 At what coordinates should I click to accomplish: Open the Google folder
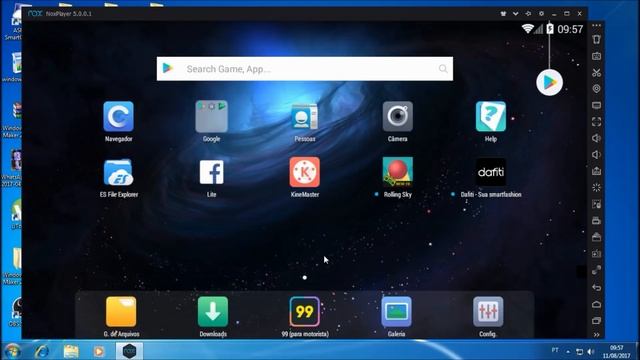pyautogui.click(x=211, y=117)
